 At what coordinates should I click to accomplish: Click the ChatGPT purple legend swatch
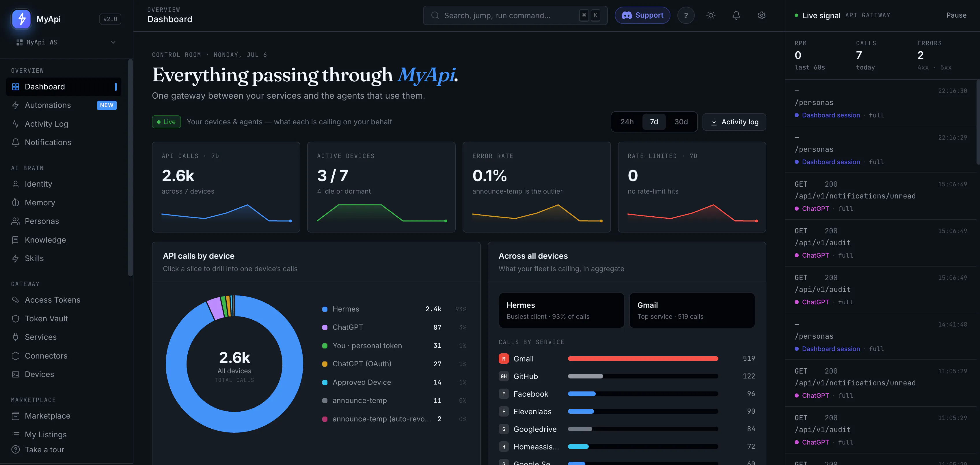(x=325, y=327)
